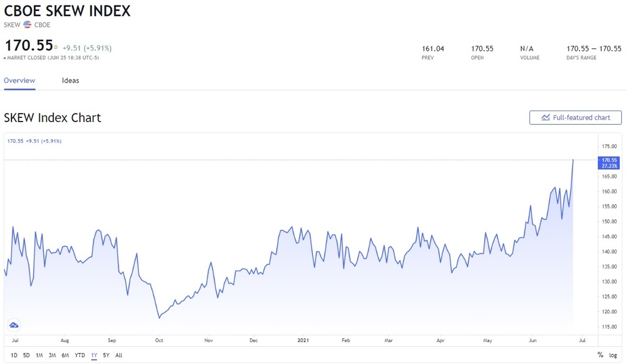Open the Full-featured chart
Image resolution: width=626 pixels, height=364 pixels.
(x=575, y=117)
